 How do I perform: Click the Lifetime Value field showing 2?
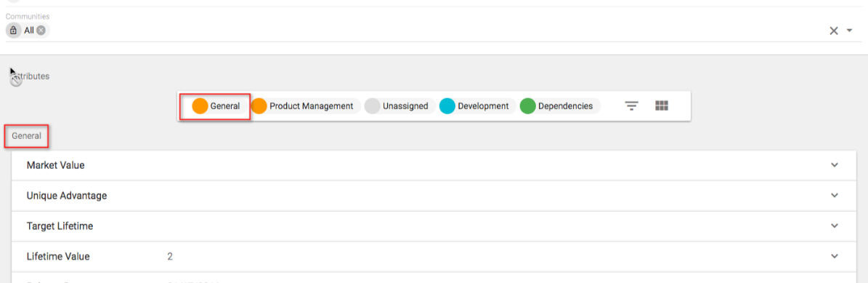pyautogui.click(x=434, y=256)
